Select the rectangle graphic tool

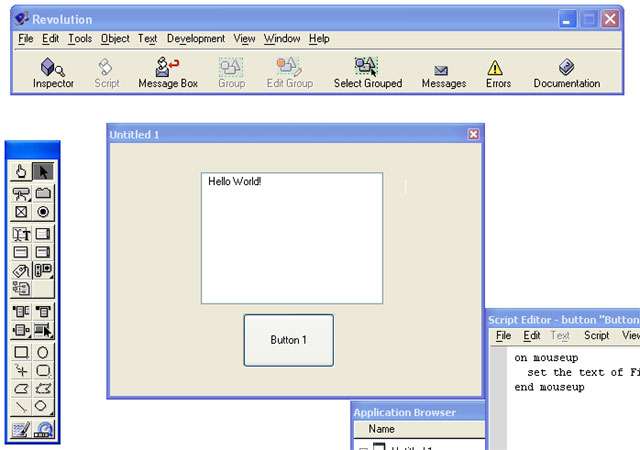coord(21,352)
